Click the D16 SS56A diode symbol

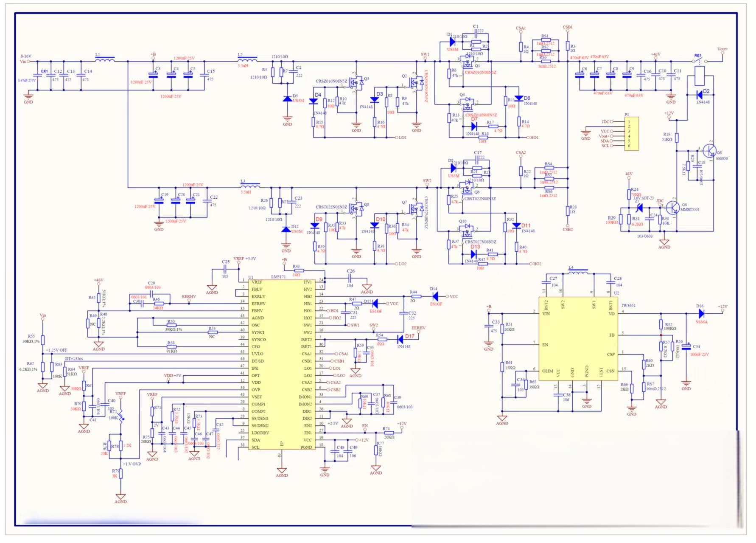(701, 314)
